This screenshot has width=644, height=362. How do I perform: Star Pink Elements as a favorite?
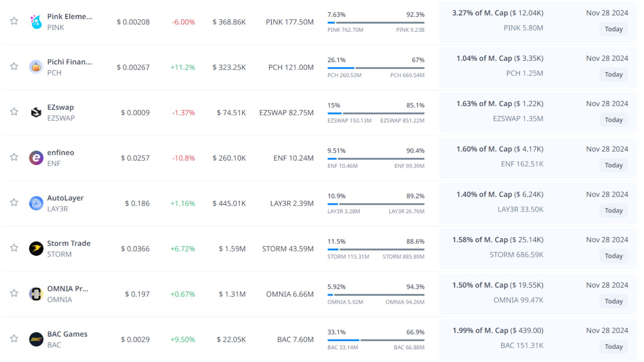tap(14, 21)
